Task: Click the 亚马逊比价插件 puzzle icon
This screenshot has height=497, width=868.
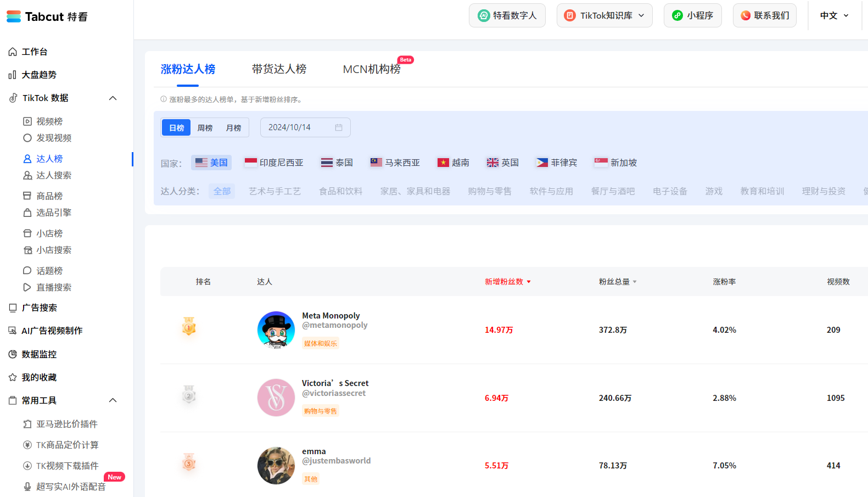Action: click(x=27, y=424)
